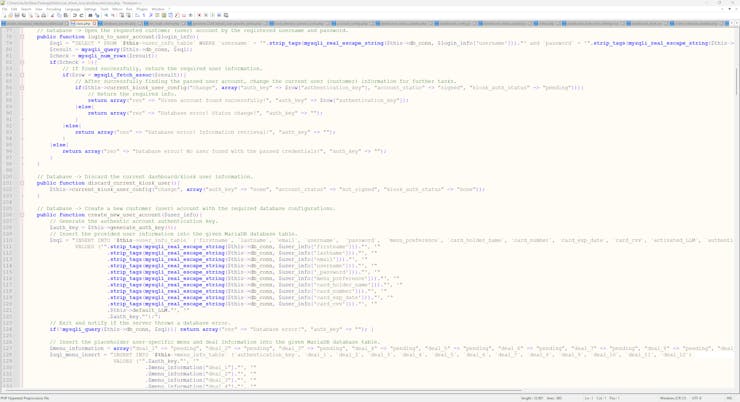Toggle Show All Characters
The height and width of the screenshot is (402, 740).
point(143,15)
